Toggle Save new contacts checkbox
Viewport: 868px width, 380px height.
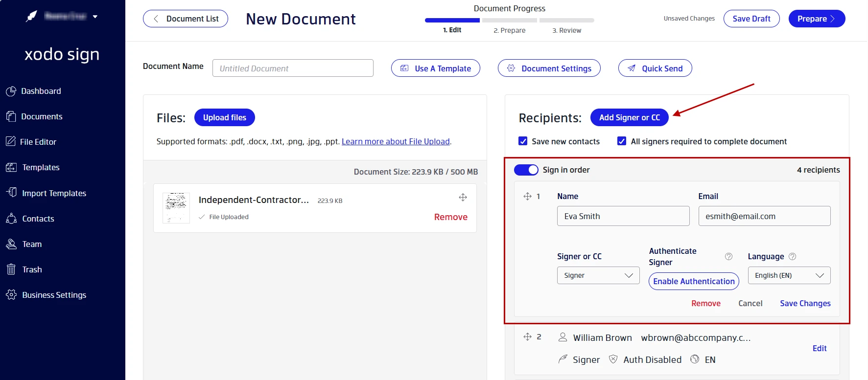click(523, 141)
